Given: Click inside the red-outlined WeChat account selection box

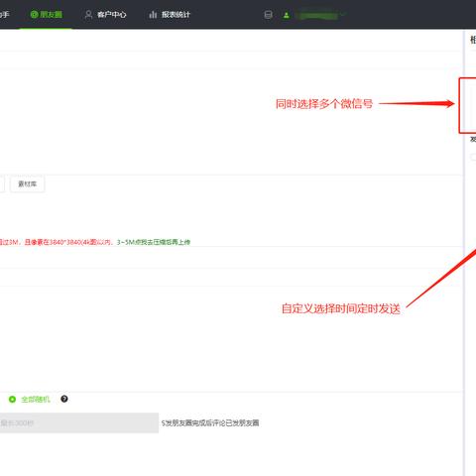Looking at the screenshot, I should tap(467, 105).
